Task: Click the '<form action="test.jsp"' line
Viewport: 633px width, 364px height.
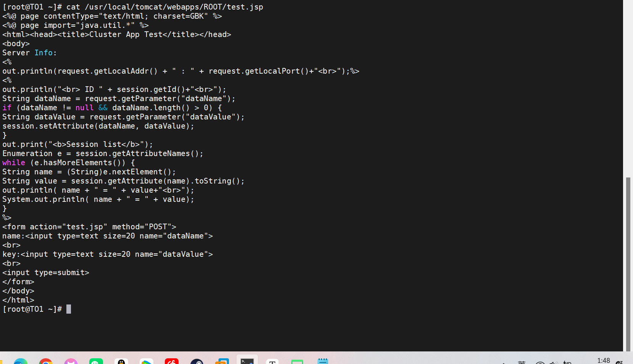Action: (89, 227)
